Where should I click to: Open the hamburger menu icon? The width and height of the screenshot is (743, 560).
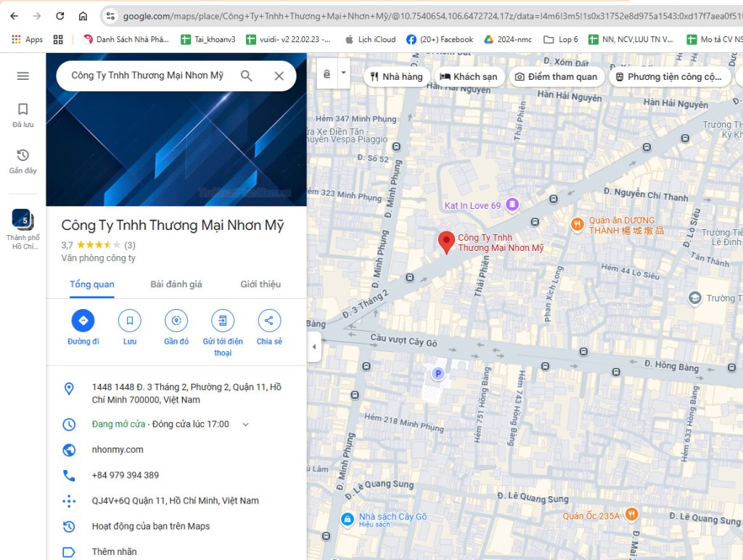point(22,75)
